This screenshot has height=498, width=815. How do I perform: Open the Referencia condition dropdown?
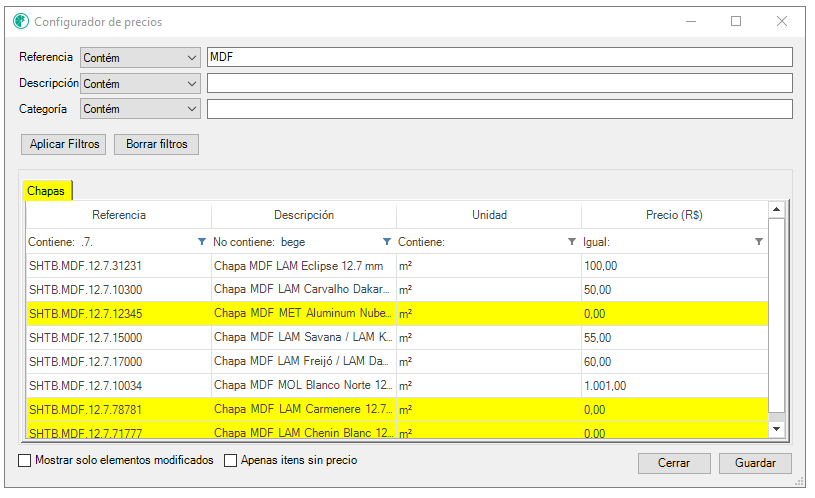[140, 58]
